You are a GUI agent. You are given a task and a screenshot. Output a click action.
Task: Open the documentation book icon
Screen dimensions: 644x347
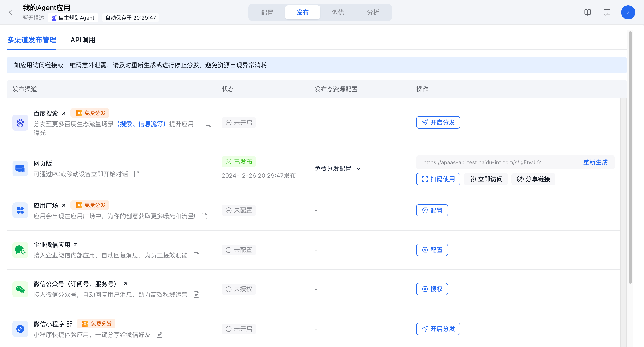coord(587,13)
